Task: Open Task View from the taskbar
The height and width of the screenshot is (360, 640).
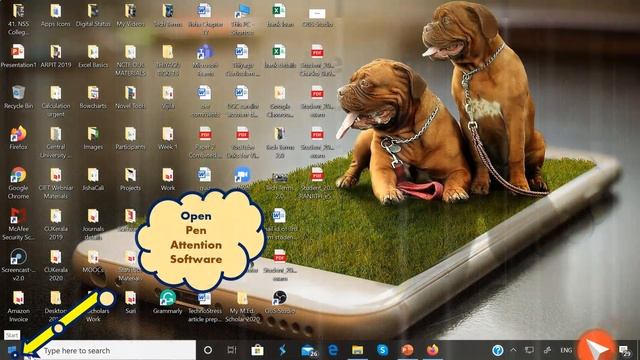Action: pos(232,350)
